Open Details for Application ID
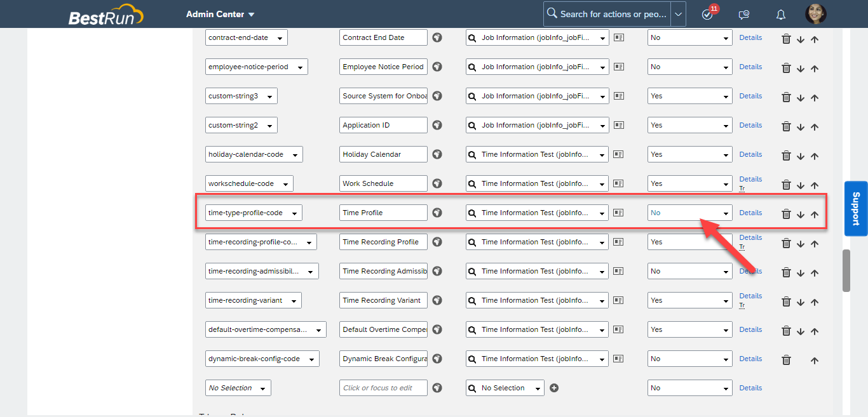 (x=750, y=125)
